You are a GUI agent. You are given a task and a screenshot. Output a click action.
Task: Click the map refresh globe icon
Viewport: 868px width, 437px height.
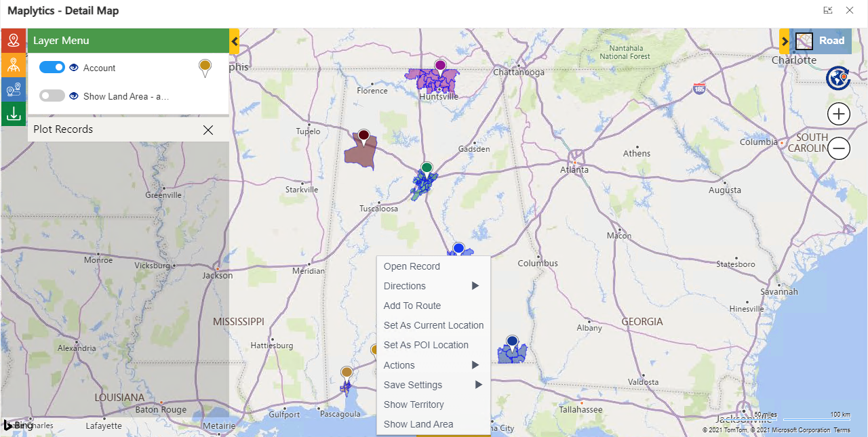[x=838, y=79]
